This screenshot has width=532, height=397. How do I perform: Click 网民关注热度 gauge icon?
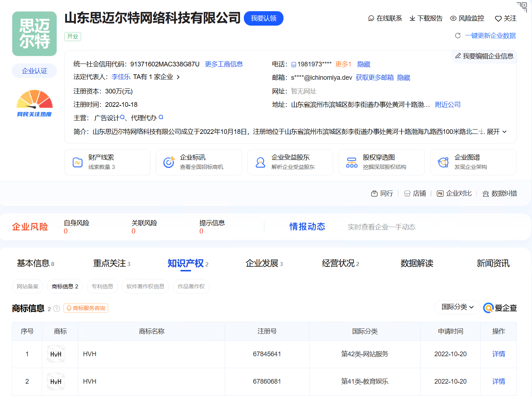[35, 103]
